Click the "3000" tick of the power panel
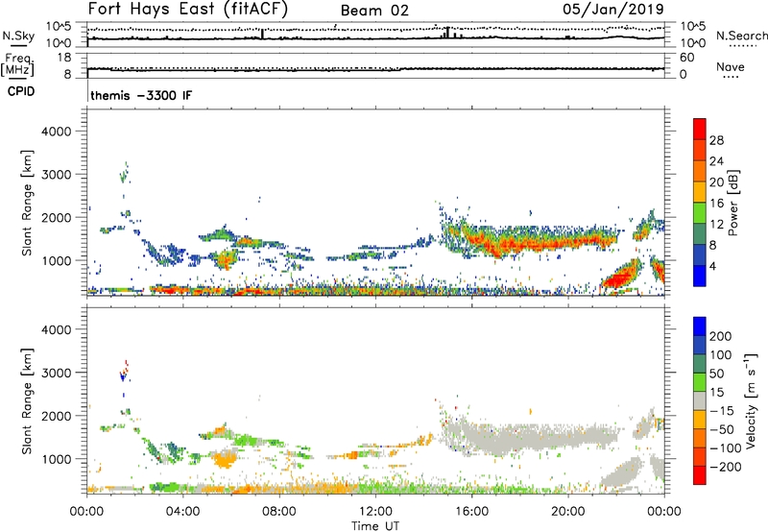 [56, 175]
